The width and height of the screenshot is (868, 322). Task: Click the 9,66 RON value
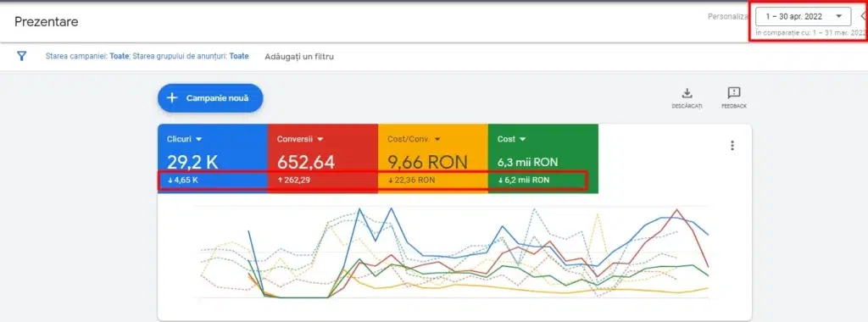tap(427, 162)
